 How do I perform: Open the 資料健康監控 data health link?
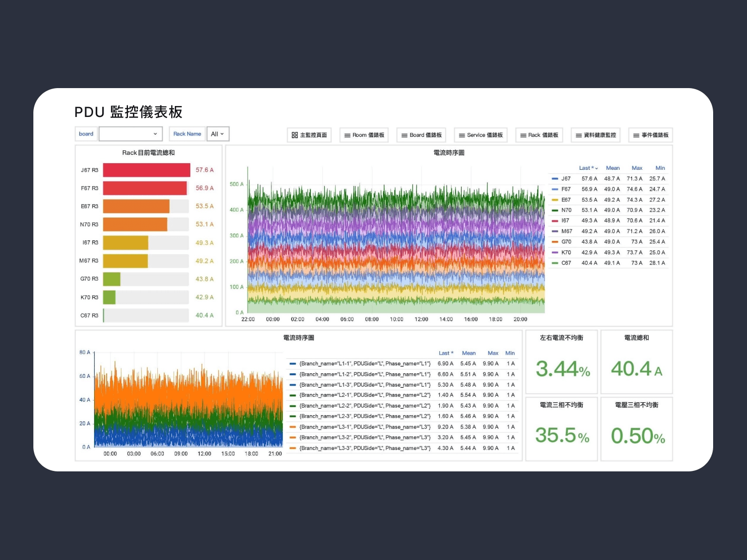(596, 135)
